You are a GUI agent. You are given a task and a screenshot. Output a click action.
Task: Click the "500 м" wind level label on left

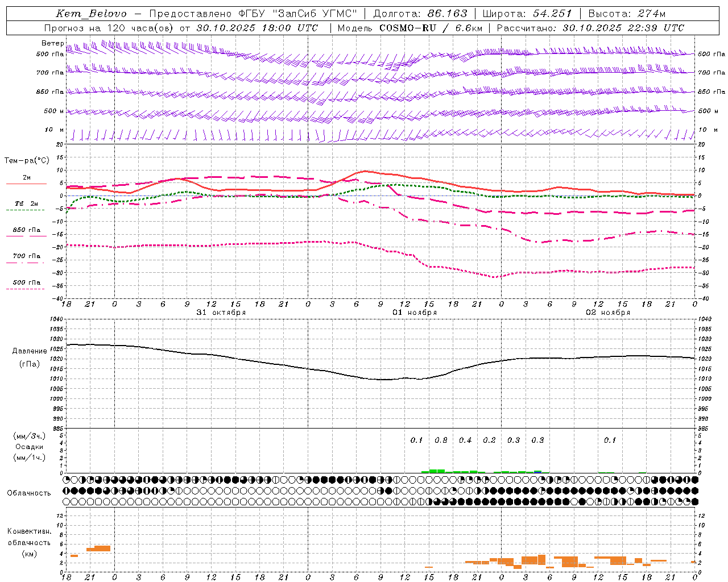pos(53,111)
